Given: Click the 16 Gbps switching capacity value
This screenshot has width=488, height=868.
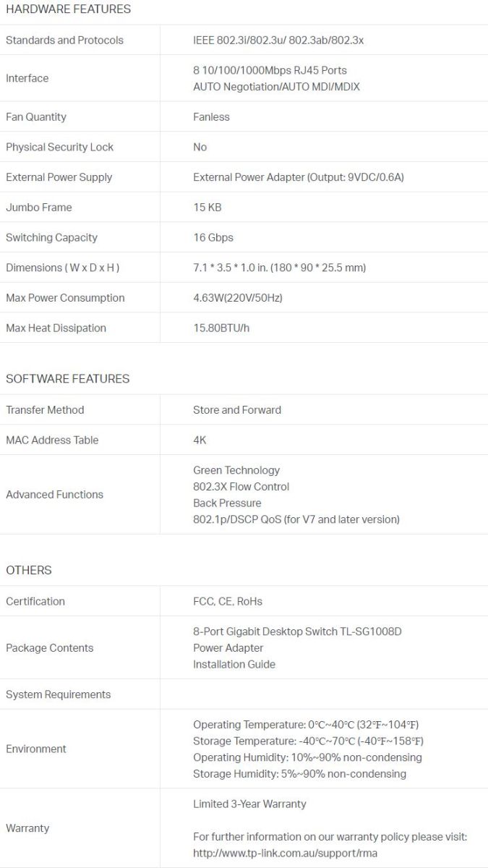Looking at the screenshot, I should point(213,238).
